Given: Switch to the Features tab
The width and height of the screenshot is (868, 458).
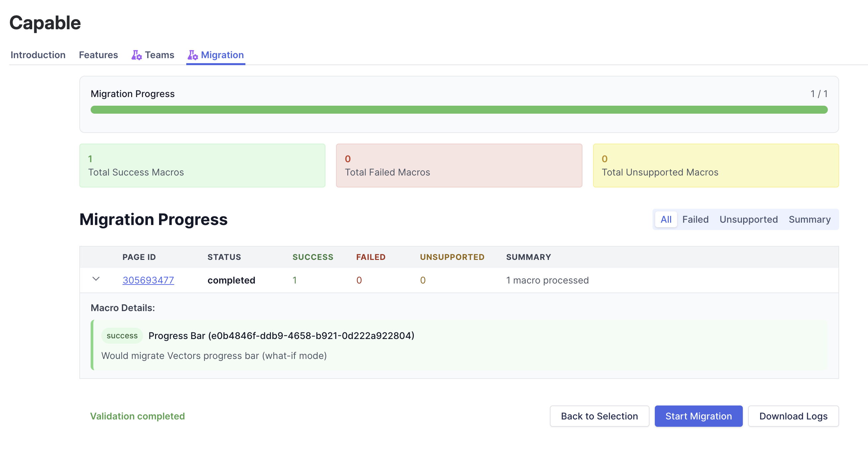Looking at the screenshot, I should pyautogui.click(x=98, y=55).
